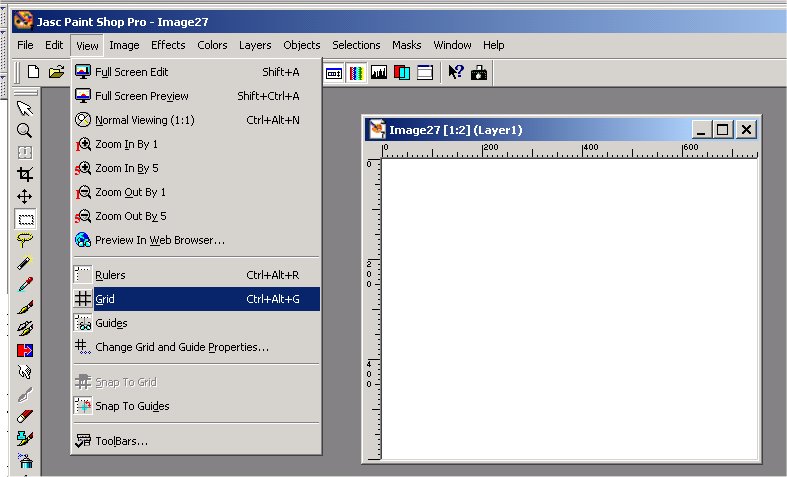This screenshot has width=787, height=477.
Task: Click the Image27 window title bar
Action: (x=530, y=129)
